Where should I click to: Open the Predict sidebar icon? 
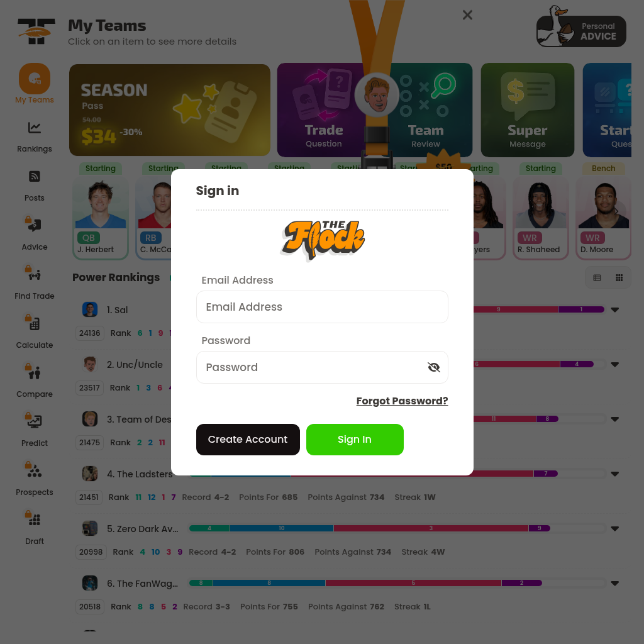(35, 422)
